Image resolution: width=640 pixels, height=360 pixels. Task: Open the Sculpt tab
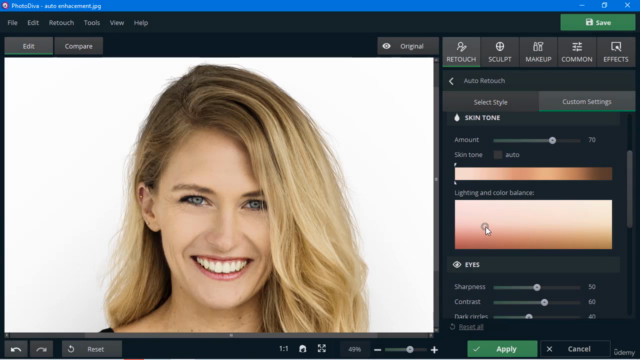click(500, 52)
